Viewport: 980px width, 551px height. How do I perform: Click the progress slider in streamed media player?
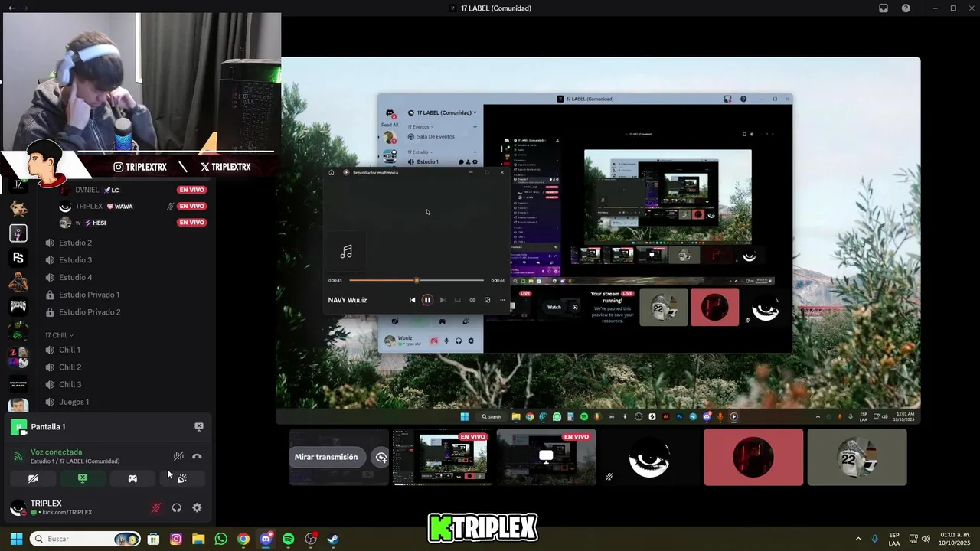[x=416, y=281]
